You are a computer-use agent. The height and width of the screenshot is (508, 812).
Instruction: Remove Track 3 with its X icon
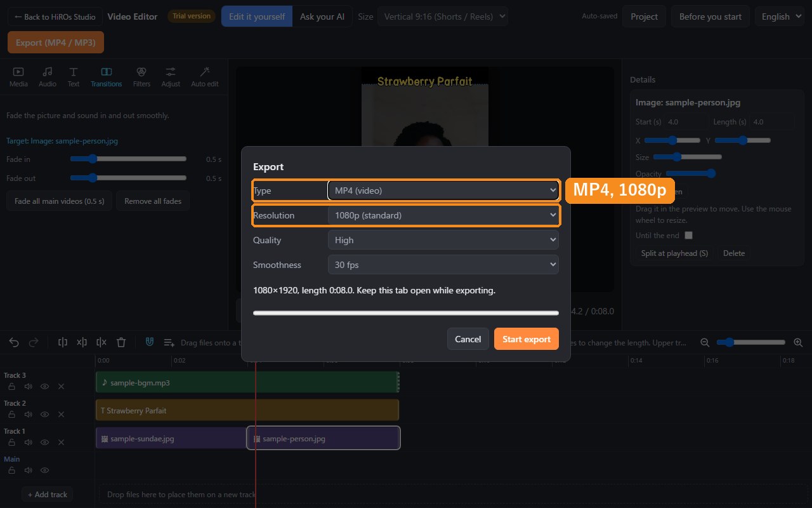[62, 386]
